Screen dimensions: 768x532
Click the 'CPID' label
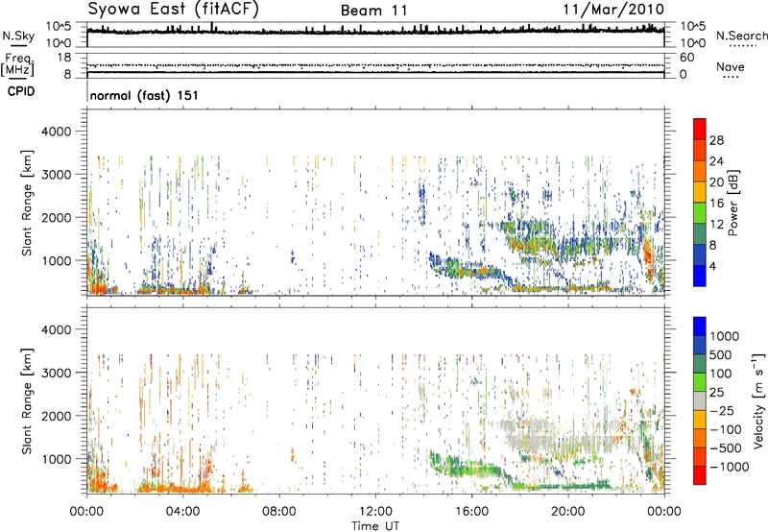20,91
